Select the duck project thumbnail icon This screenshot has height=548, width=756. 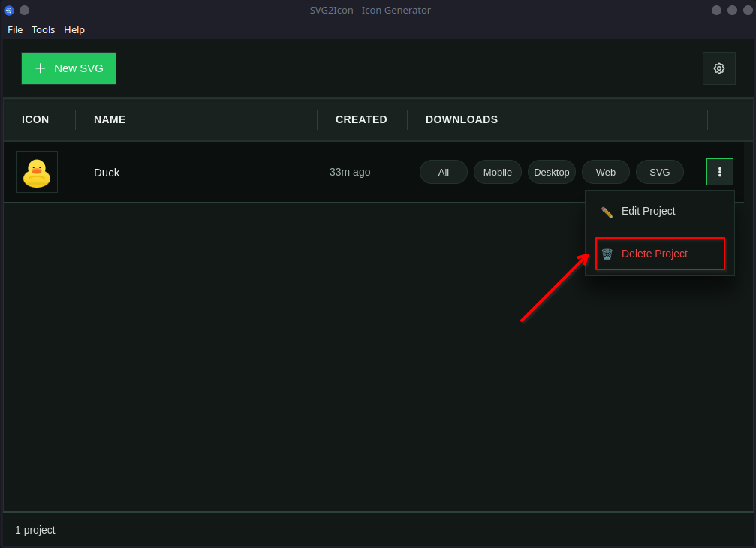(36, 171)
